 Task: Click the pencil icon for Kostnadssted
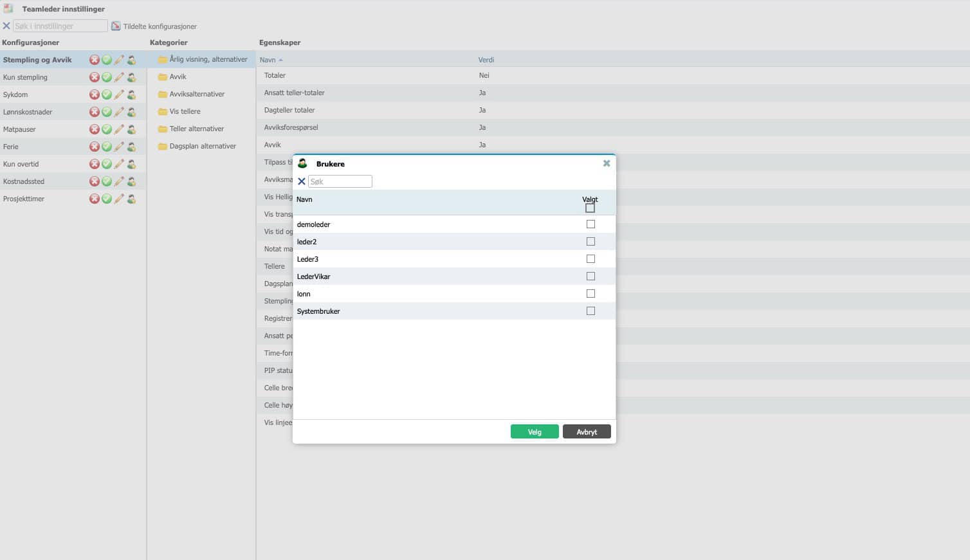coord(119,181)
